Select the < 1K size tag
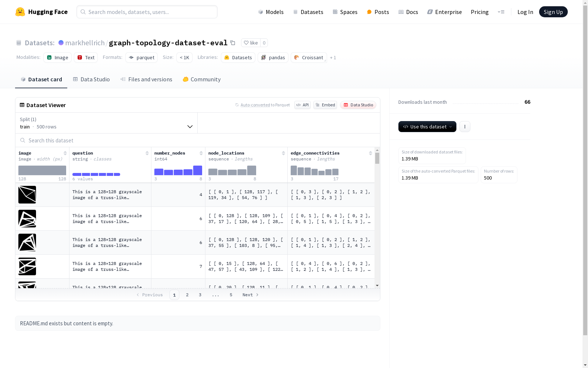The width and height of the screenshot is (588, 368). click(x=184, y=57)
